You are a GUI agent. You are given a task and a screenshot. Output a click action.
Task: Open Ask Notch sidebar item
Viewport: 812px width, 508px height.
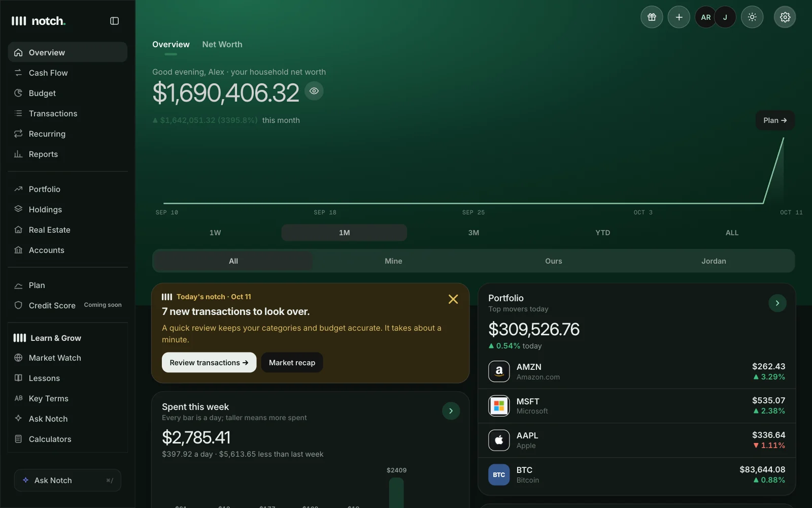coord(67,419)
